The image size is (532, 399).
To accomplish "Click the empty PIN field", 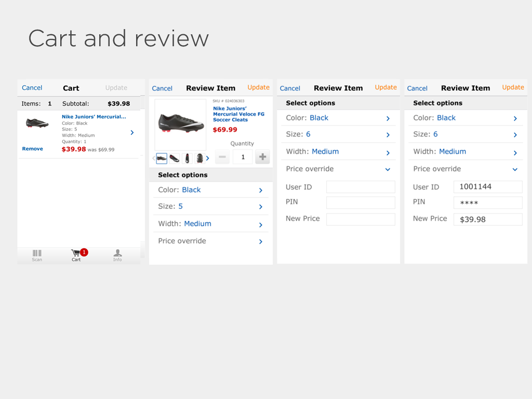I will point(361,203).
